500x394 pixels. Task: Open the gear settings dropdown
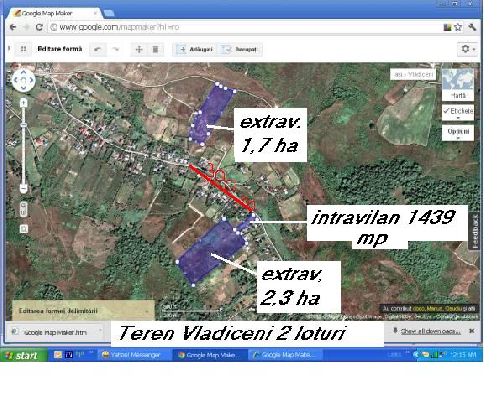467,49
